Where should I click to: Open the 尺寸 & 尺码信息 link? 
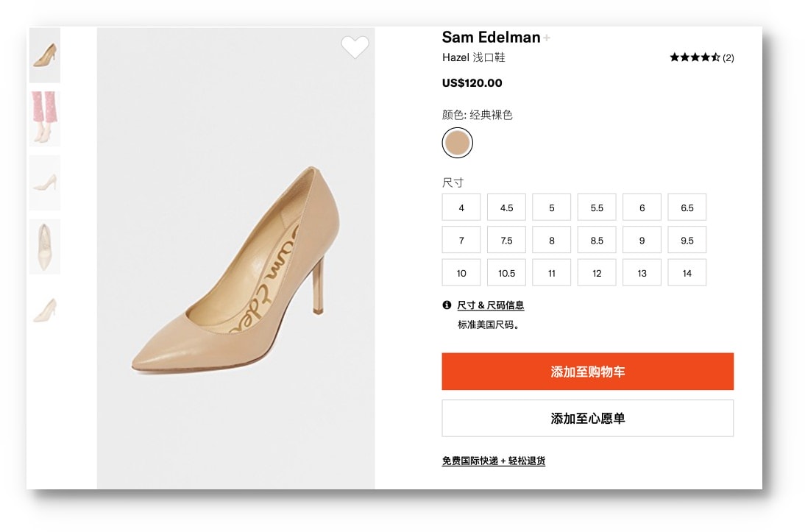(490, 305)
